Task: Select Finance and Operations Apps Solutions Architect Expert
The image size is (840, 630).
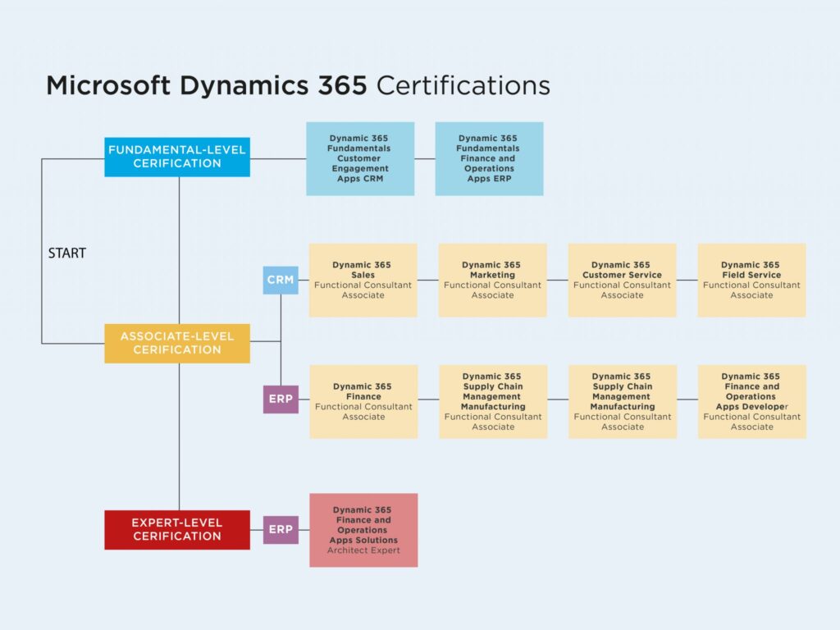Action: [363, 530]
